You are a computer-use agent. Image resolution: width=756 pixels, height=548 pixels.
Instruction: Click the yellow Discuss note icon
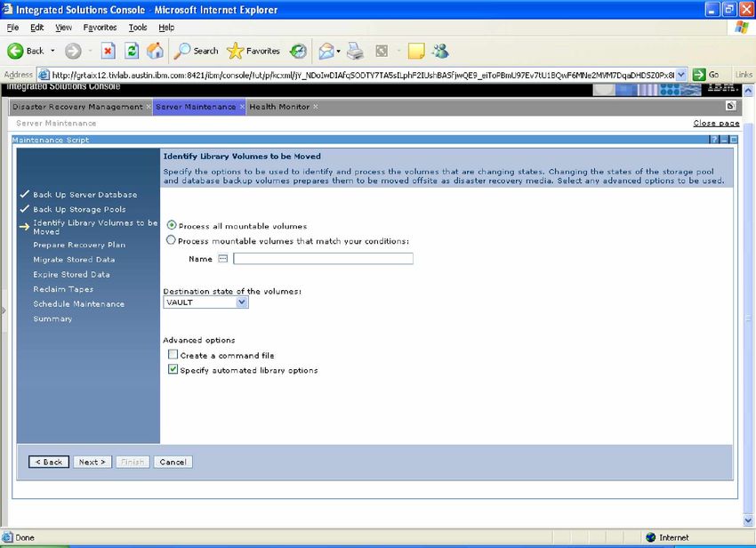[416, 51]
